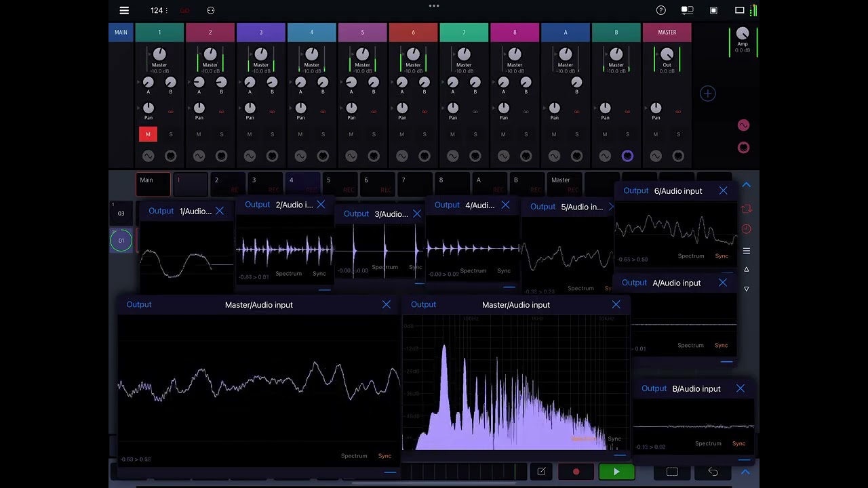Click track 3 Master volume knob
The image size is (868, 488).
(261, 54)
